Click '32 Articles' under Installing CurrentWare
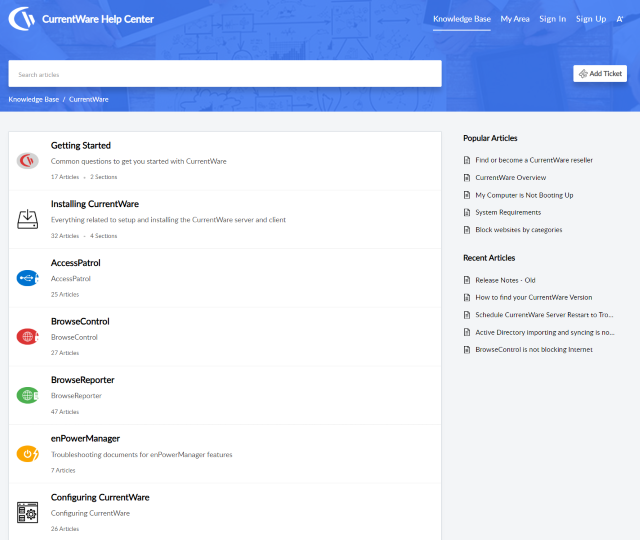 [65, 236]
